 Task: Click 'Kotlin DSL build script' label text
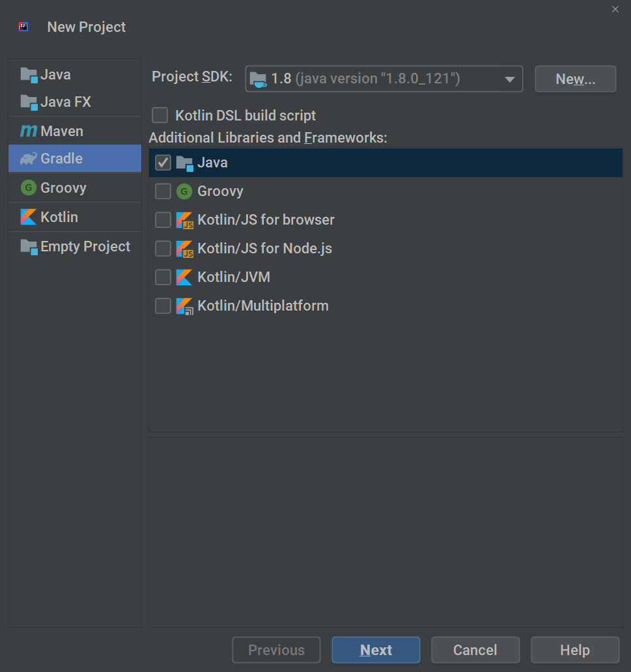245,116
